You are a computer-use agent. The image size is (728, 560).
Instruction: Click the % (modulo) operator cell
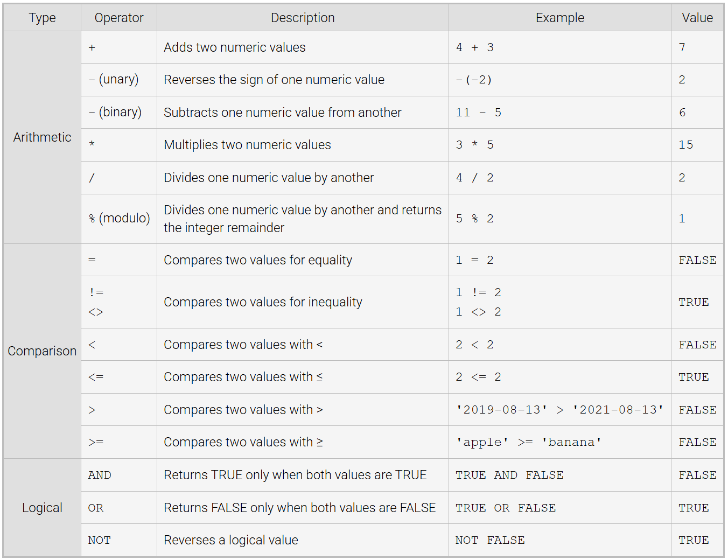click(119, 218)
